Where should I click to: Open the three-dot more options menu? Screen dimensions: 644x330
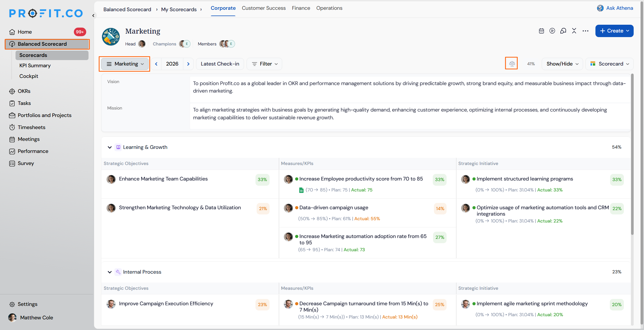tap(585, 31)
